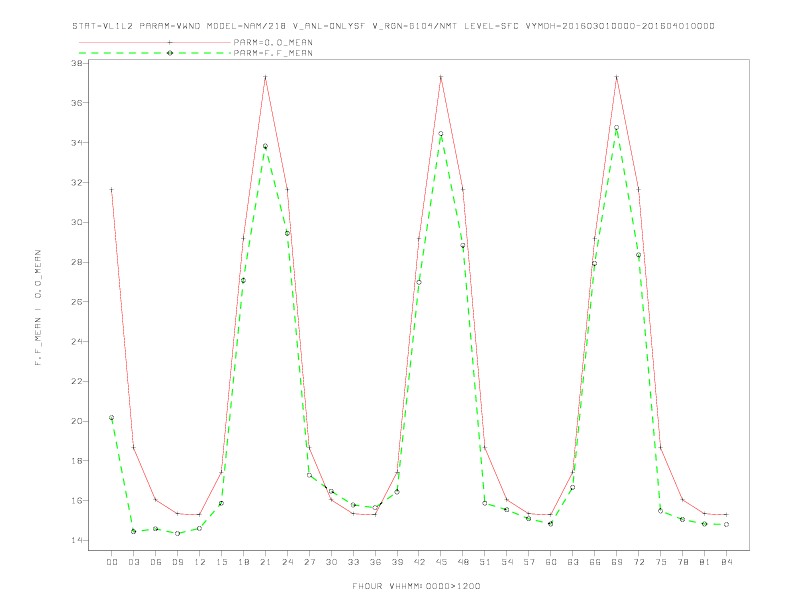Image resolution: width=792 pixels, height=612 pixels.
Task: Click x-axis forecast hour label 63
Action: point(573,562)
